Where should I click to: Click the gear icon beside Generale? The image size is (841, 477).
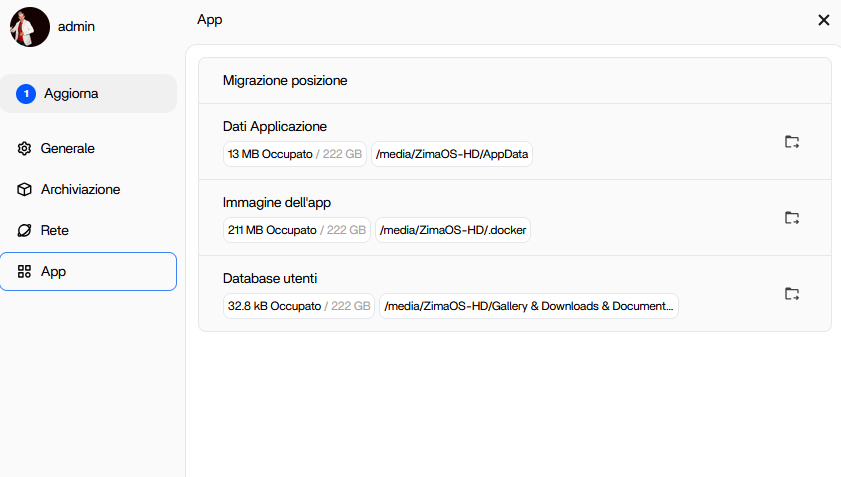pyautogui.click(x=25, y=148)
